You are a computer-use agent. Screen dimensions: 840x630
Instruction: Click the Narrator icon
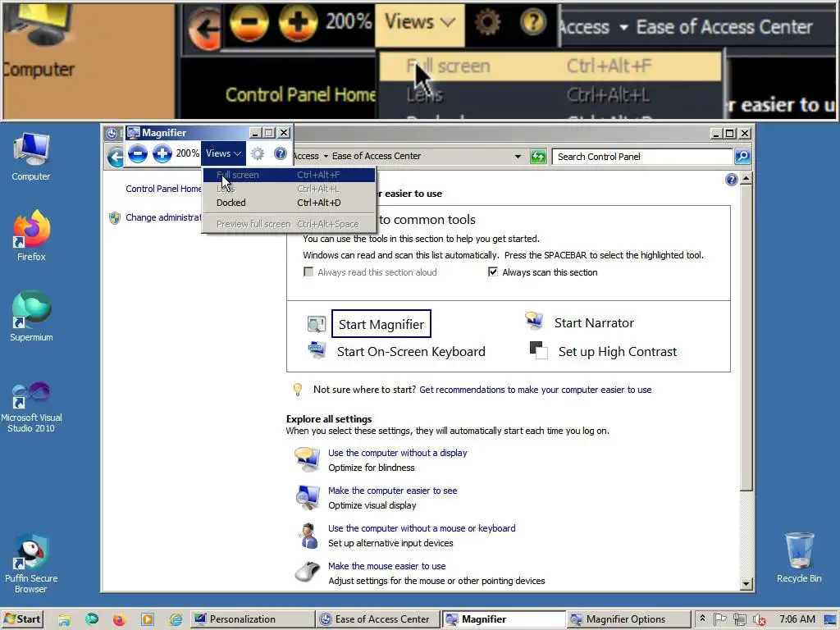pos(534,321)
